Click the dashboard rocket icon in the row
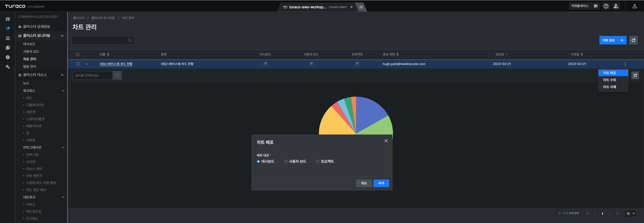 click(x=265, y=64)
